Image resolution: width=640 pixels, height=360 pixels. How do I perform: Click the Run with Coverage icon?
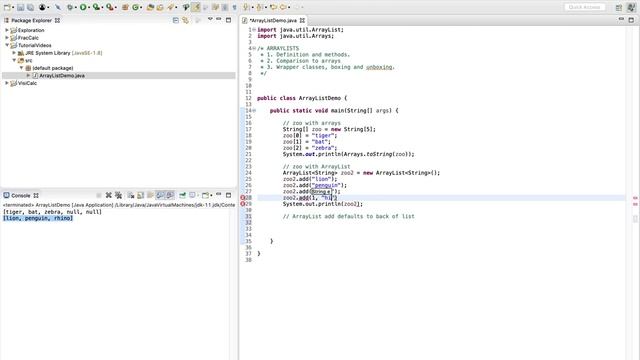click(x=96, y=7)
